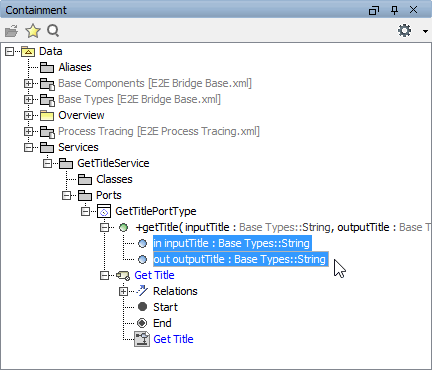Select the GetTitlePortType tree item
Viewport: 432px width, 370px height.
click(156, 211)
